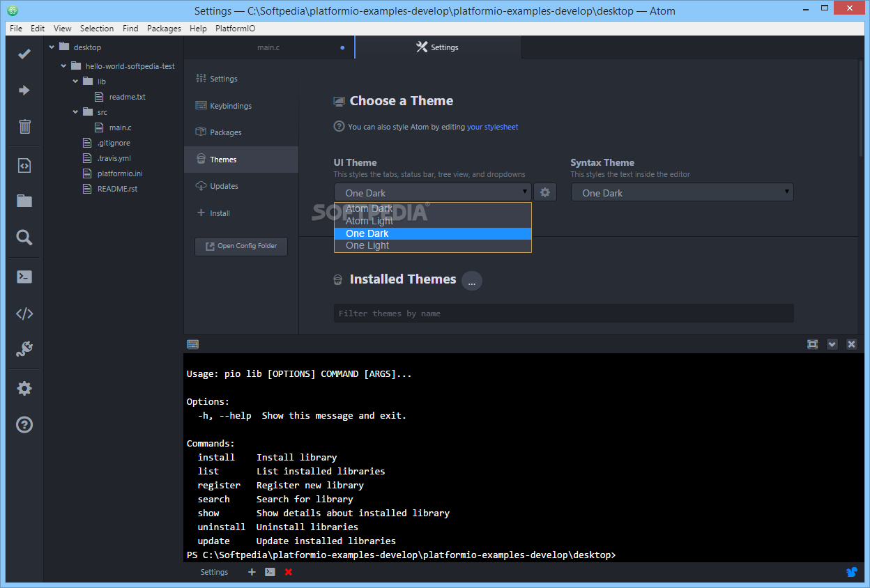Screen dimensions: 870x588
Task: Go to Updates section
Action: pos(241,186)
